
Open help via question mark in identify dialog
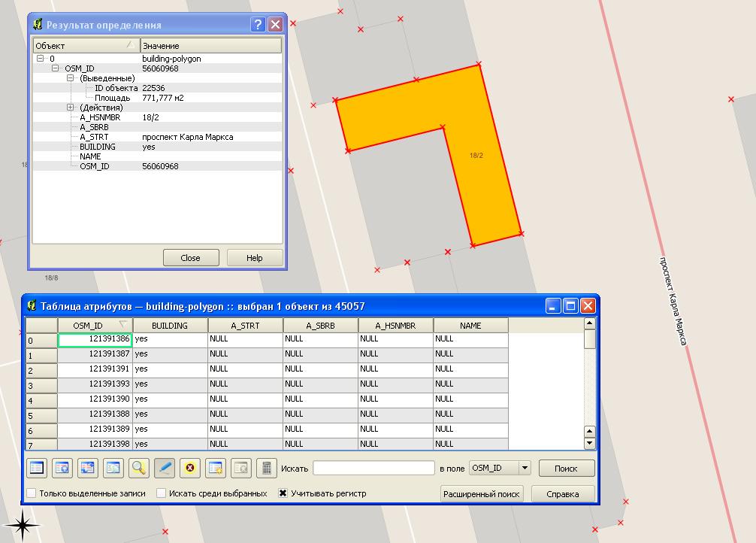click(x=258, y=23)
